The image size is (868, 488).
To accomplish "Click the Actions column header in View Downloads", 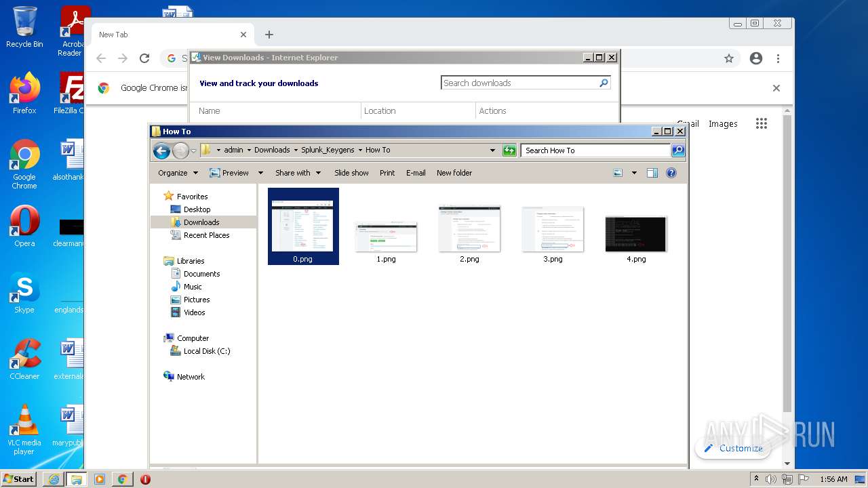I will point(547,111).
